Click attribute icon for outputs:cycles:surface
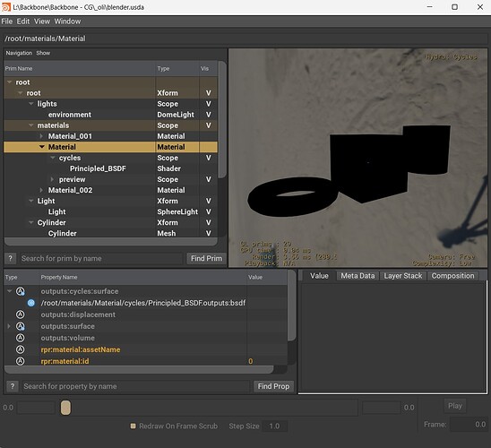The width and height of the screenshot is (491, 448). [x=21, y=291]
